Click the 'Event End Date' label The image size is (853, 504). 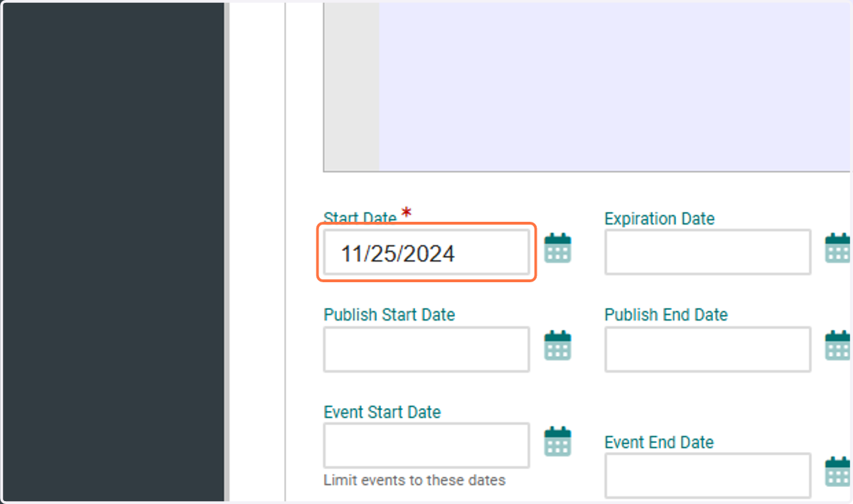[660, 442]
